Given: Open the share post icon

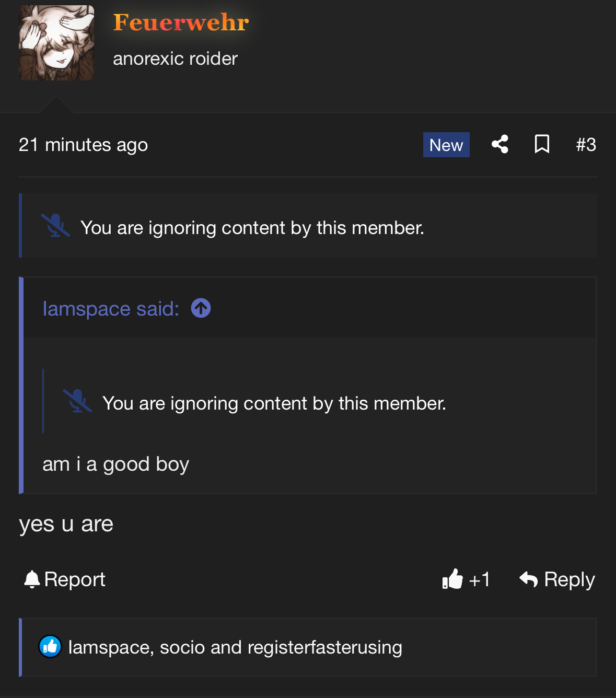Looking at the screenshot, I should point(500,144).
